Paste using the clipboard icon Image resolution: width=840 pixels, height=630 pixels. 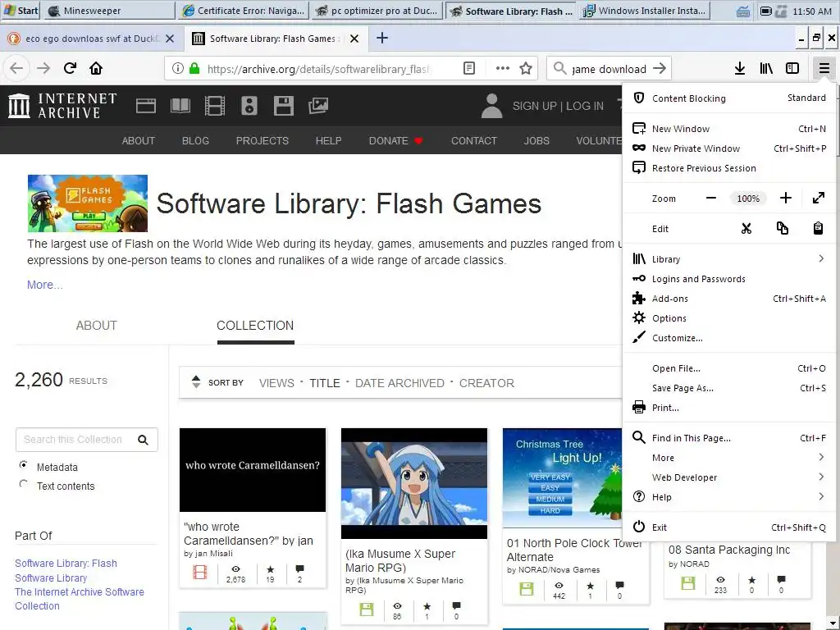pos(818,229)
